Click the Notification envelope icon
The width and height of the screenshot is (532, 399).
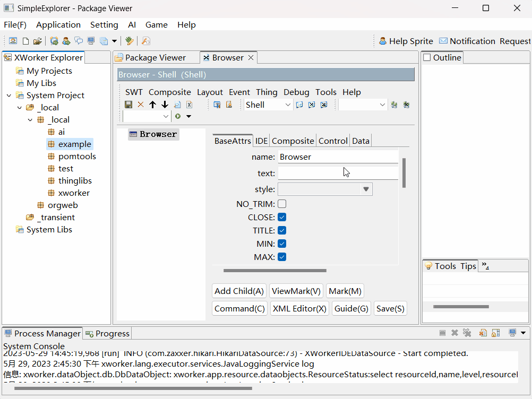click(443, 41)
